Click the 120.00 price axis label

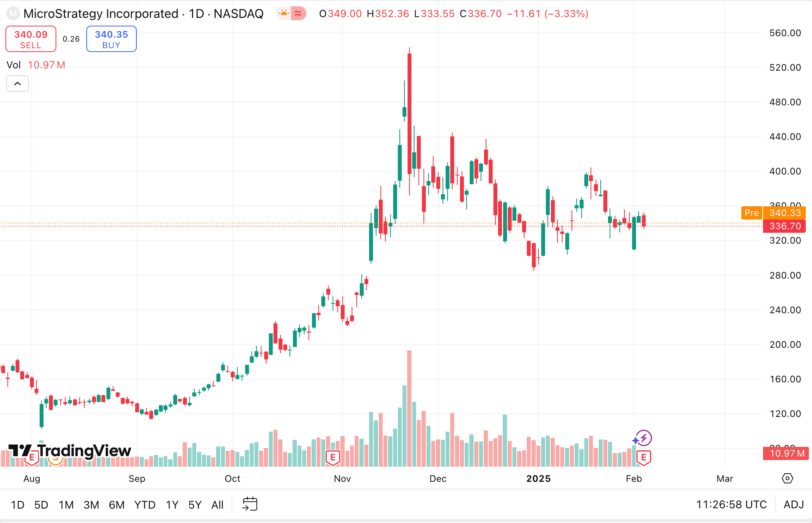point(785,414)
